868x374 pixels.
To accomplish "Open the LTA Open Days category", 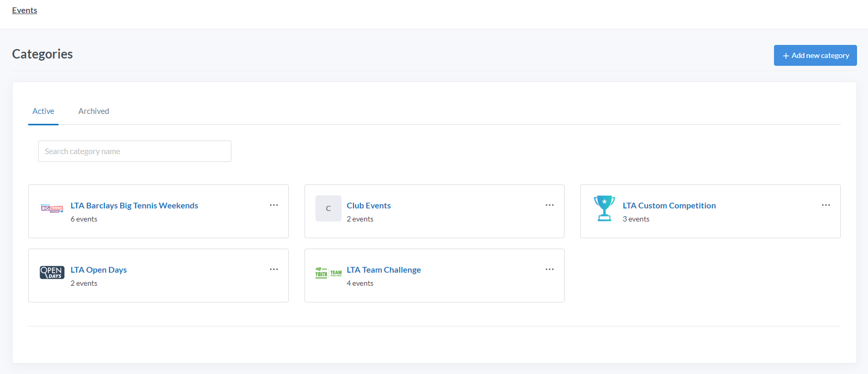I will pyautogui.click(x=99, y=270).
